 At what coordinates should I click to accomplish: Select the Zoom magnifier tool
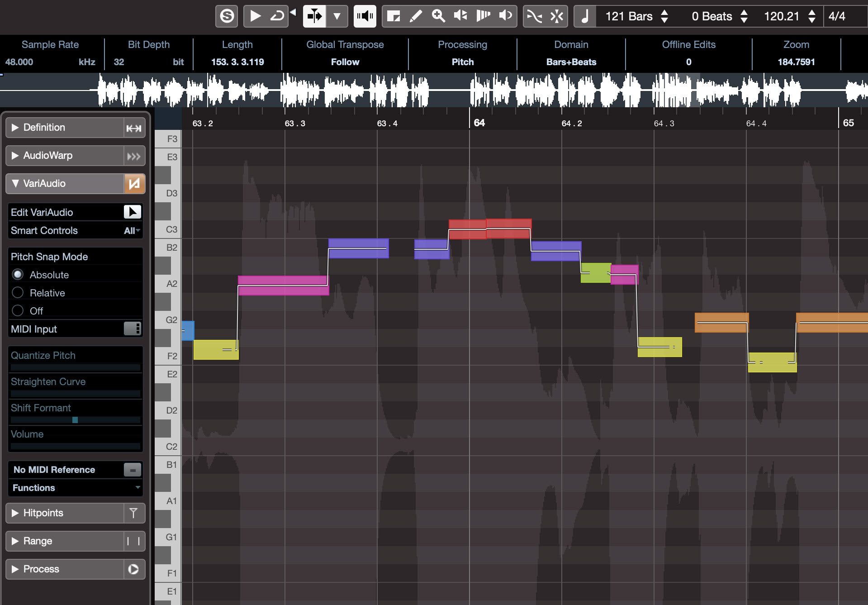[438, 16]
